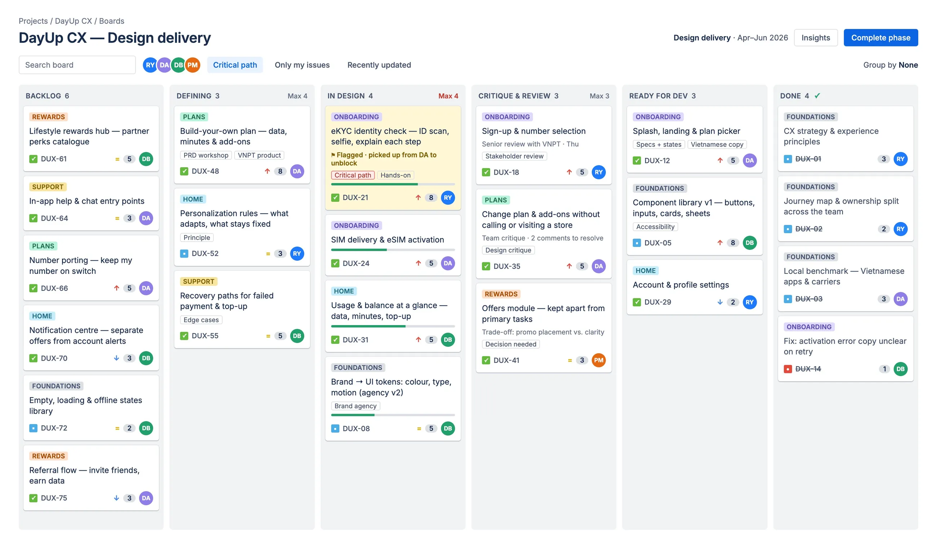Image resolution: width=937 pixels, height=560 pixels.
Task: Click DA avatar in the filter bar
Action: (x=164, y=65)
